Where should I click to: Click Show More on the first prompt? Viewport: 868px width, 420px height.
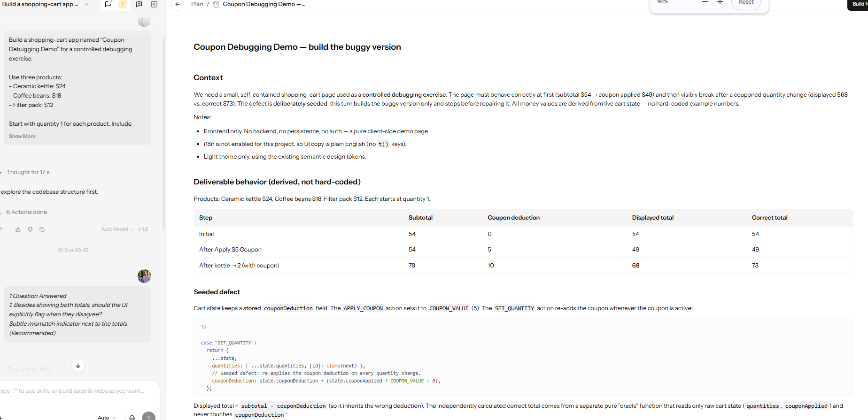22,136
